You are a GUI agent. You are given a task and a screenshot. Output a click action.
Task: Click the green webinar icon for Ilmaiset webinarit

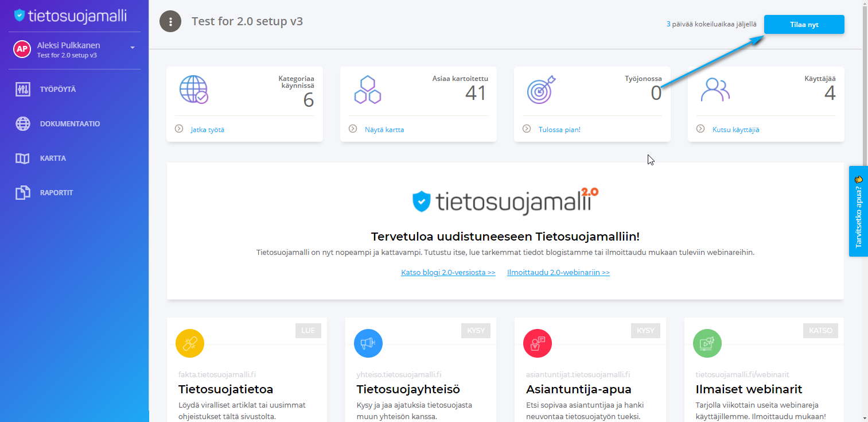(707, 343)
